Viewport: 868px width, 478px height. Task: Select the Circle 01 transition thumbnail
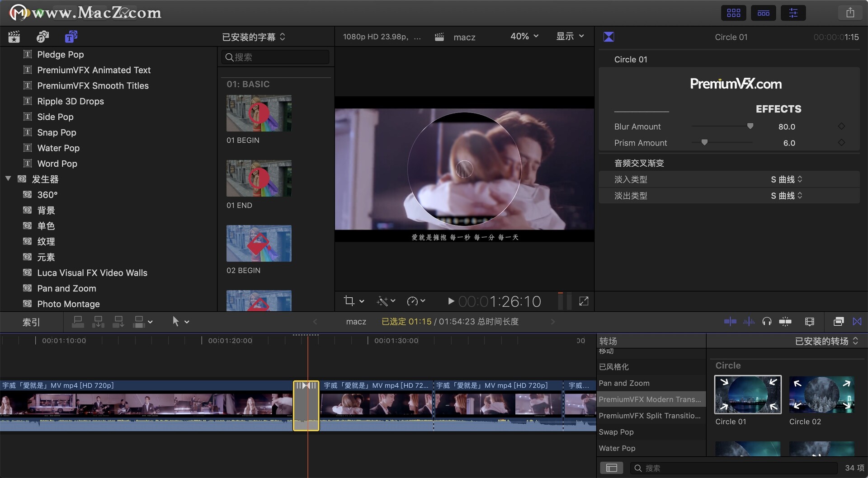748,394
